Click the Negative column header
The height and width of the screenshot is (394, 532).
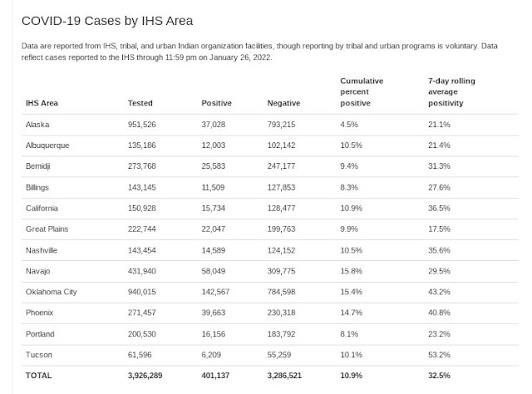283,103
